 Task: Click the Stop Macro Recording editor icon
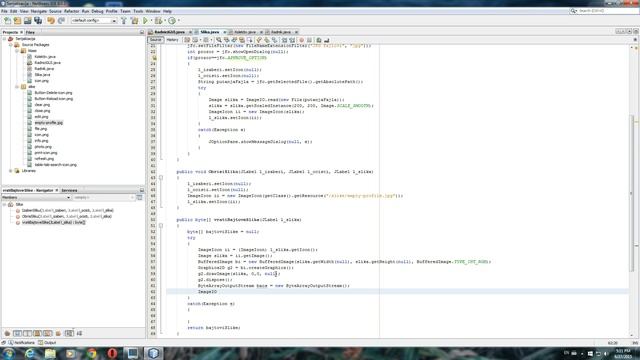(309, 40)
